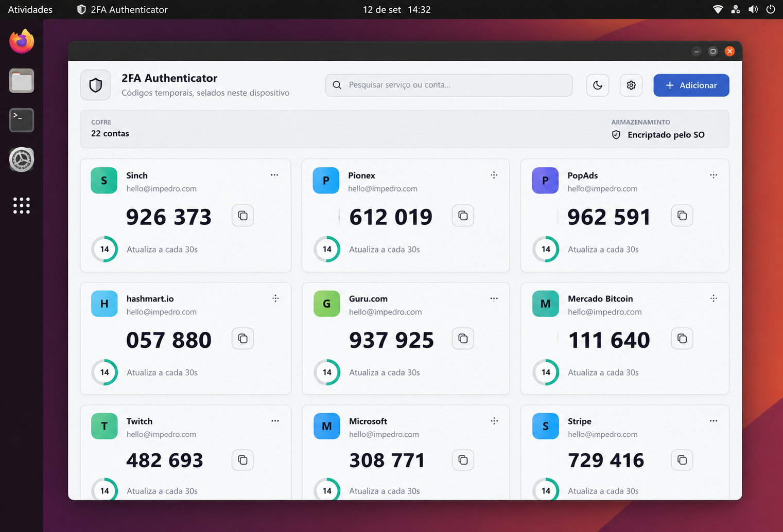Open the Terminal from the dock
The image size is (783, 532).
coord(22,120)
